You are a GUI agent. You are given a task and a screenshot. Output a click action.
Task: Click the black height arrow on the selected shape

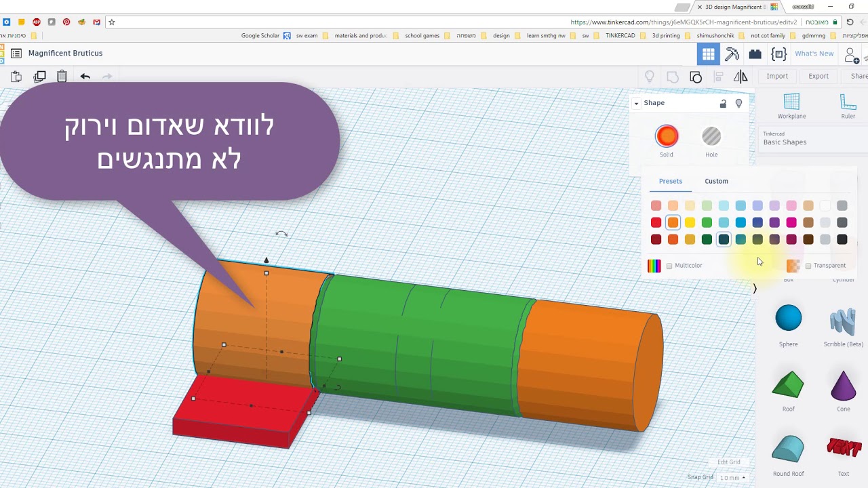tap(266, 260)
